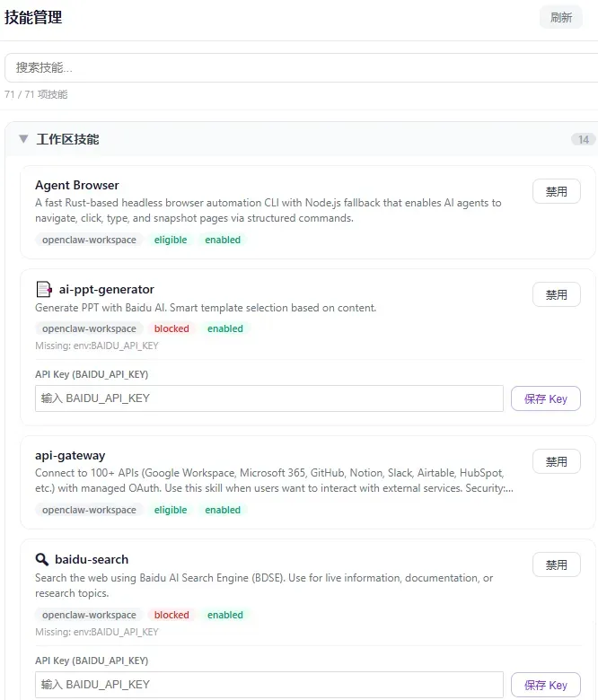
Task: Click api-gateway's openclaw-workspace tag
Action: [89, 510]
